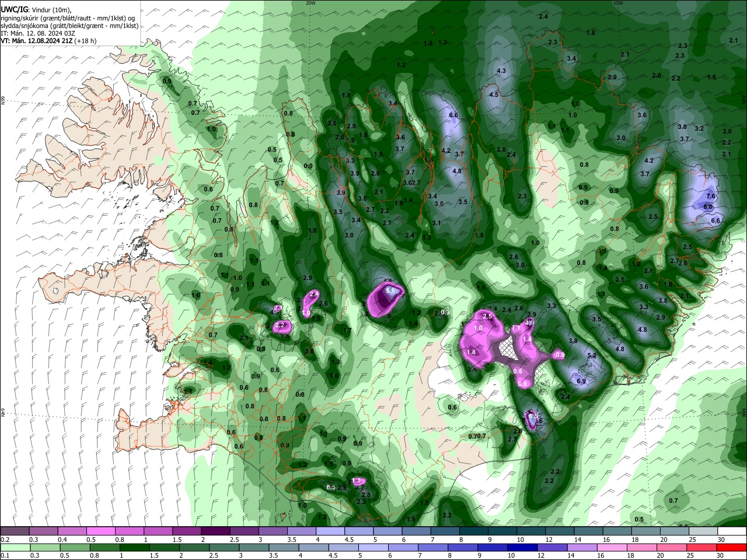Select the 'VT: Mán. 12.08.2024 21Z' valid time text

37,41
